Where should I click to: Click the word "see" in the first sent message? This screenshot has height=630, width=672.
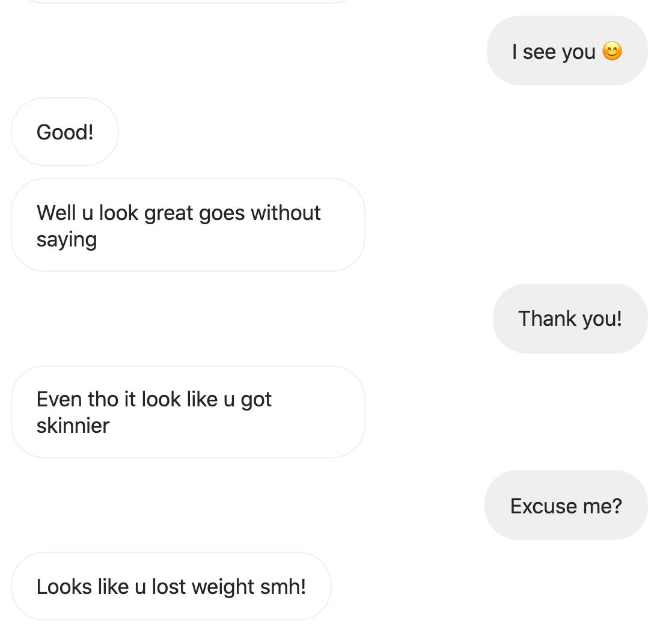point(539,52)
